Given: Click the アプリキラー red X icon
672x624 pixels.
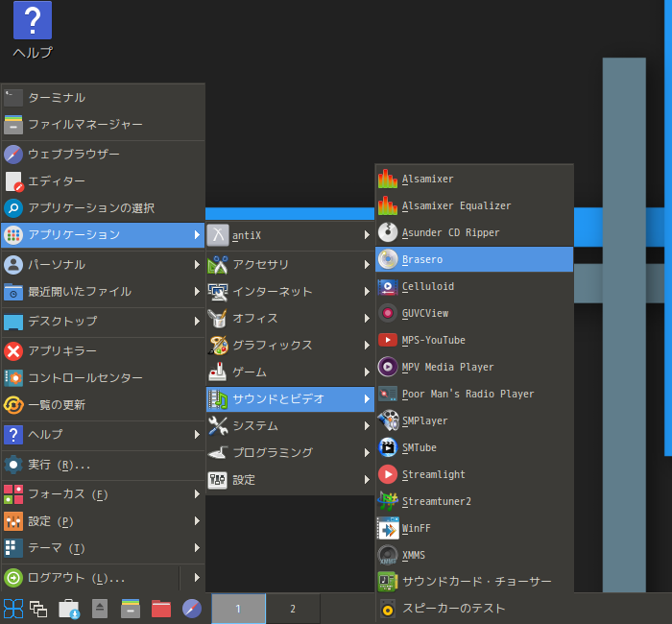Looking at the screenshot, I should coord(13,351).
